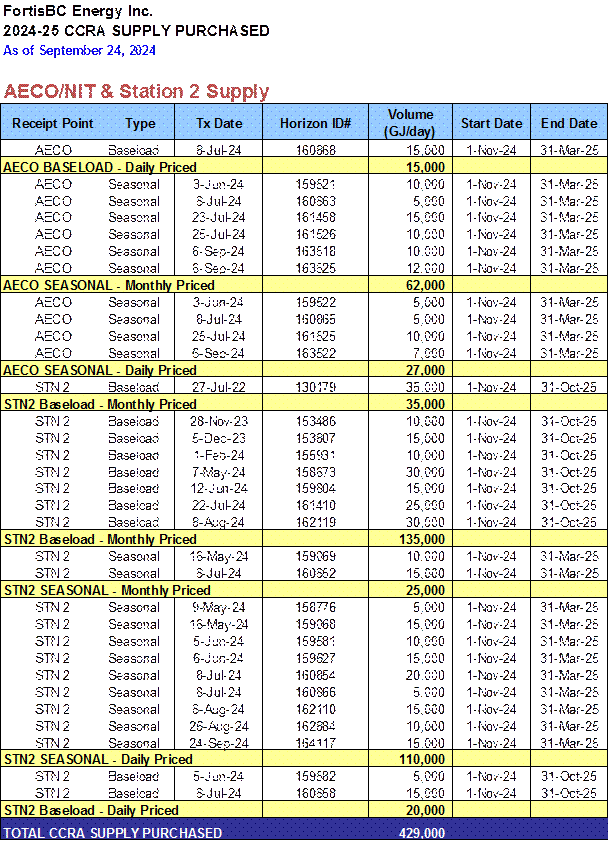Click the Tx Date cell '27-Jul-22'
Screen dimensions: 609x841
[x=219, y=387]
